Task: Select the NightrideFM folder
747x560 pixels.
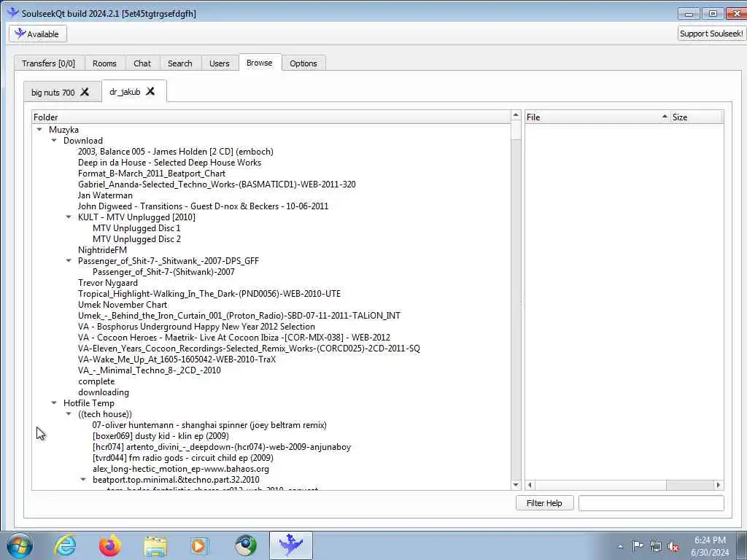Action: pos(102,250)
